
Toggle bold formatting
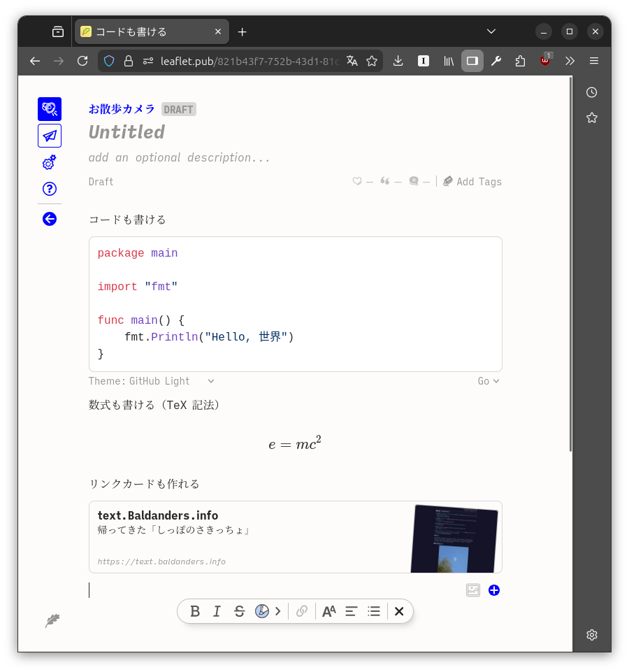pyautogui.click(x=195, y=611)
